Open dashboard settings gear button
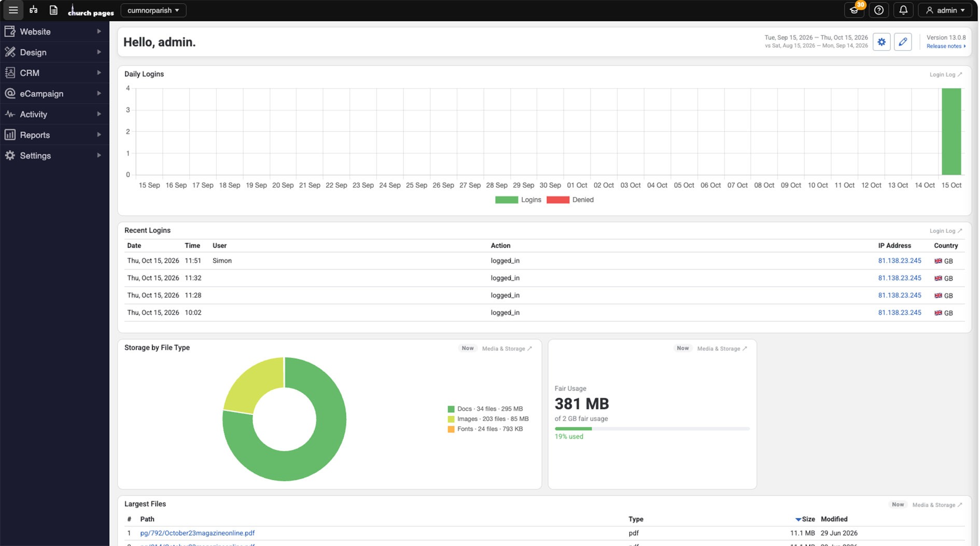 coord(881,42)
